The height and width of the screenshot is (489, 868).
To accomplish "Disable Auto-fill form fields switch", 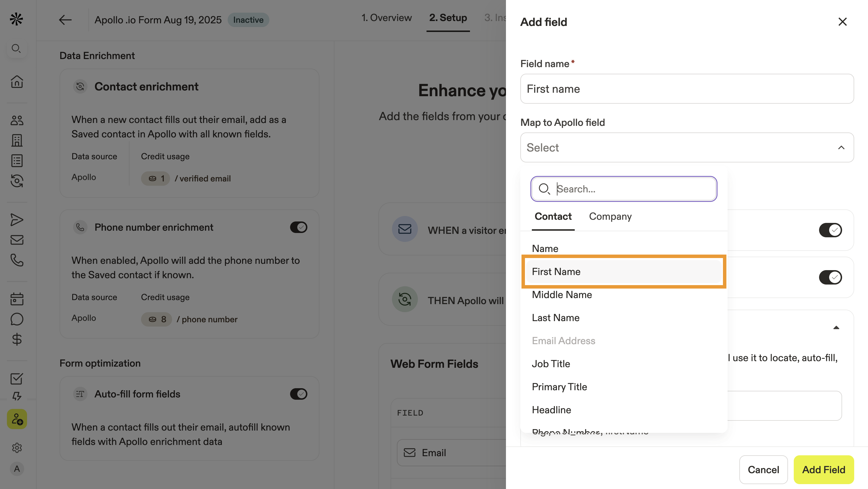I will pos(298,394).
